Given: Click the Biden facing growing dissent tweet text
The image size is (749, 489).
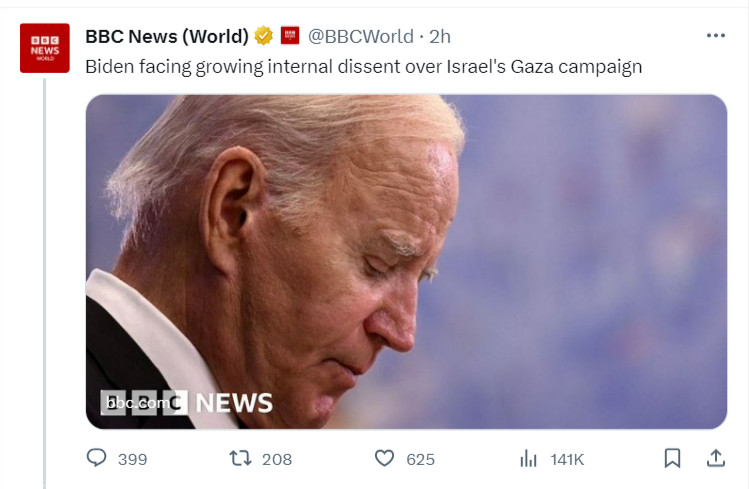Looking at the screenshot, I should click(364, 66).
